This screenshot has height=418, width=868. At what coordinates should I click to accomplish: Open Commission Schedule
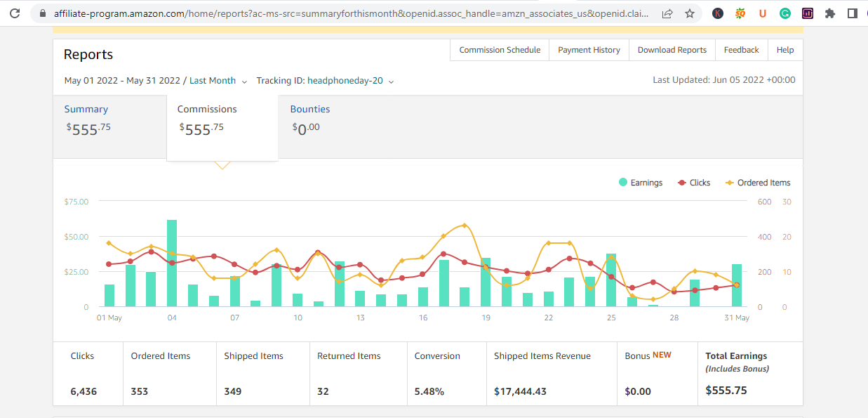(500, 50)
